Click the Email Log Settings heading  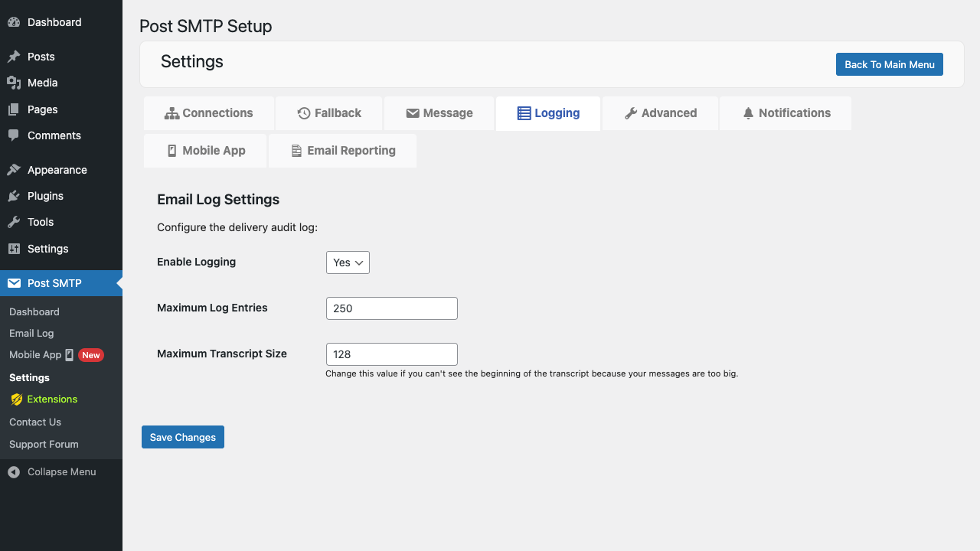(x=218, y=200)
